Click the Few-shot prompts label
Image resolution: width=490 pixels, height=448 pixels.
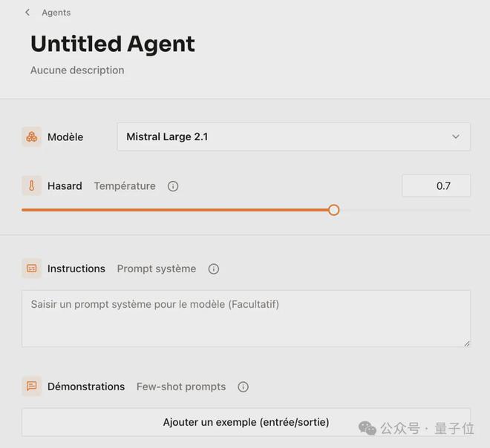[181, 386]
